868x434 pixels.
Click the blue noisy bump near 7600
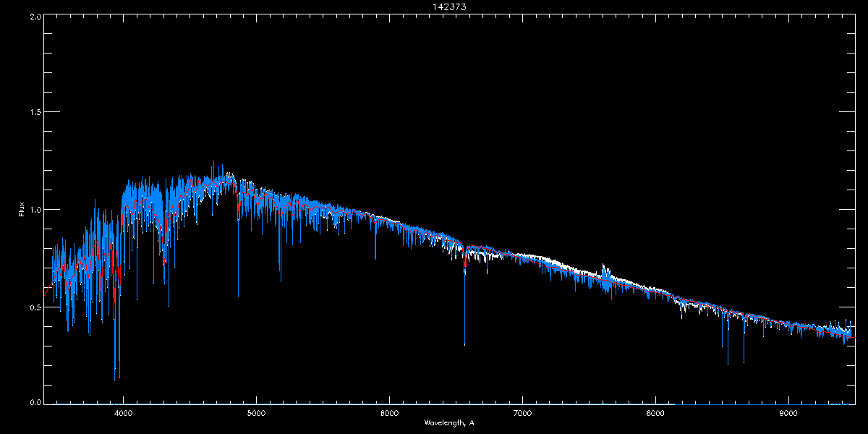(x=605, y=275)
